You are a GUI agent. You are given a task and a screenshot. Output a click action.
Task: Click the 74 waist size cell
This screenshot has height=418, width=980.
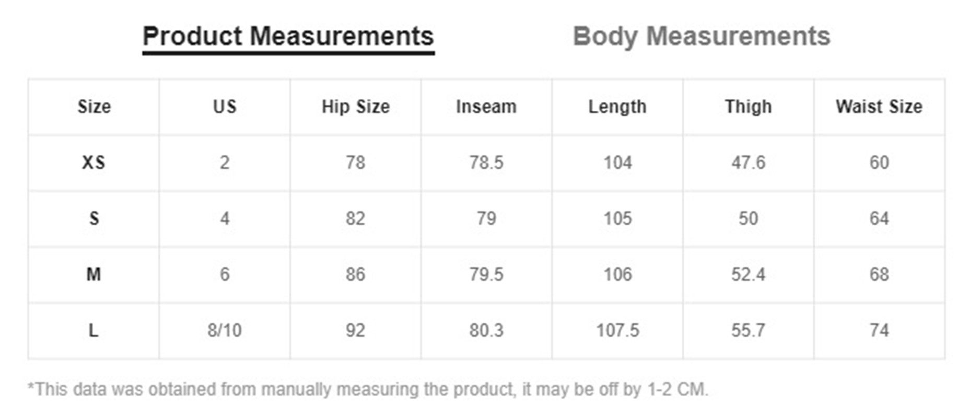[879, 330]
